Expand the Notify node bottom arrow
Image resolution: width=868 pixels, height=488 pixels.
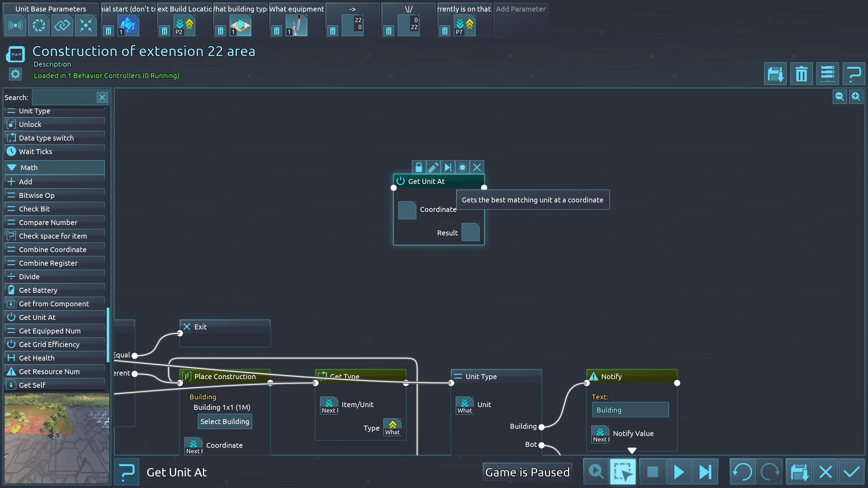(x=632, y=450)
